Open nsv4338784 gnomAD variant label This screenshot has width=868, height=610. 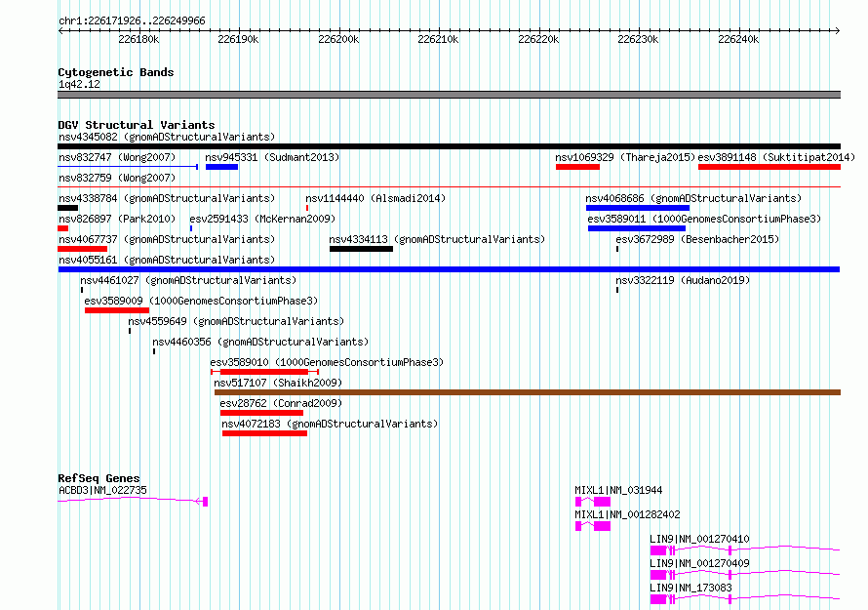167,198
